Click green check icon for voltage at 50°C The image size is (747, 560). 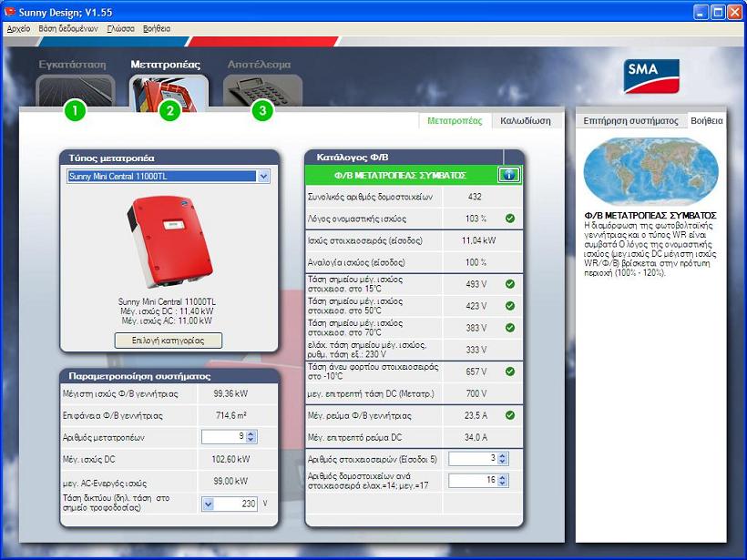point(510,306)
